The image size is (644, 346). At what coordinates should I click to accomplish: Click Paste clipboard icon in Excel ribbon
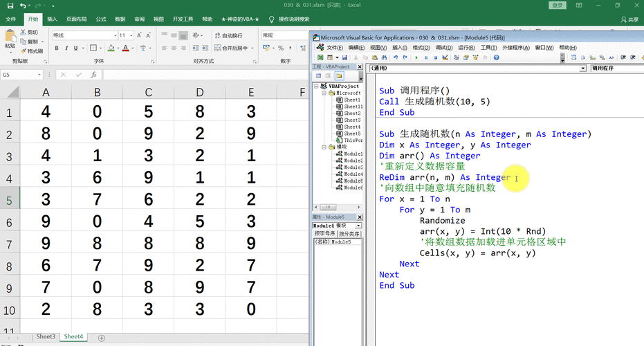point(10,36)
